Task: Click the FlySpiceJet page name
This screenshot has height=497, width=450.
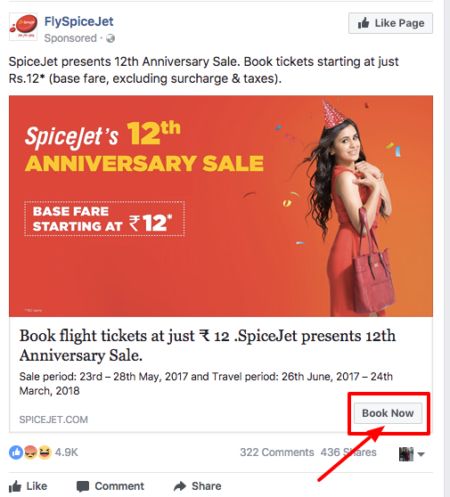Action: click(x=79, y=21)
